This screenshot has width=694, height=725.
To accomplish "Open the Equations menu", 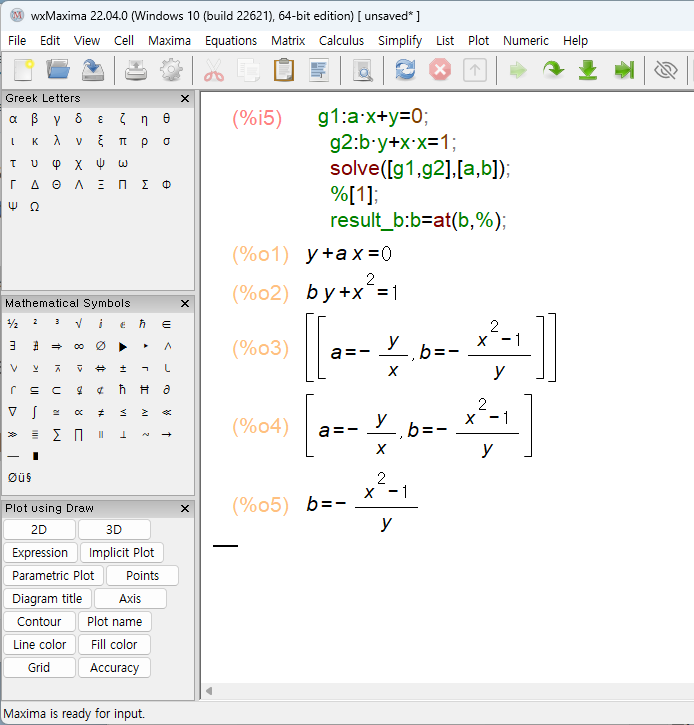I will (231, 41).
